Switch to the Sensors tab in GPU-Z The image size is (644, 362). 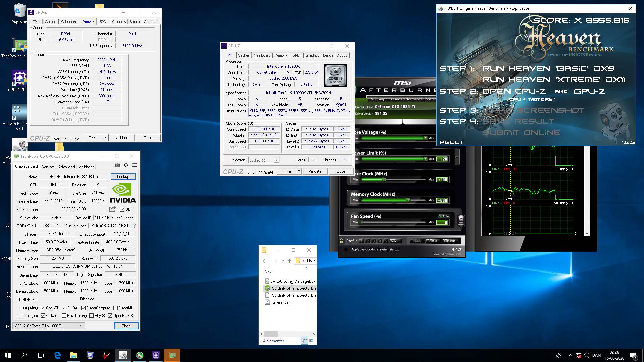point(48,167)
